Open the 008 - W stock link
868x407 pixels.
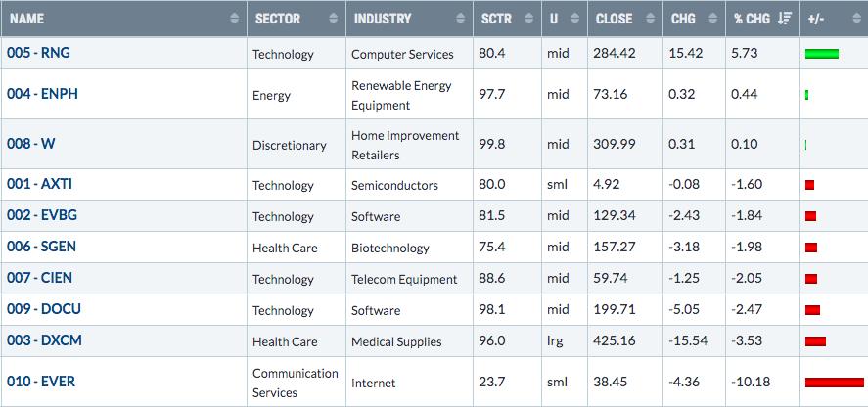point(31,144)
